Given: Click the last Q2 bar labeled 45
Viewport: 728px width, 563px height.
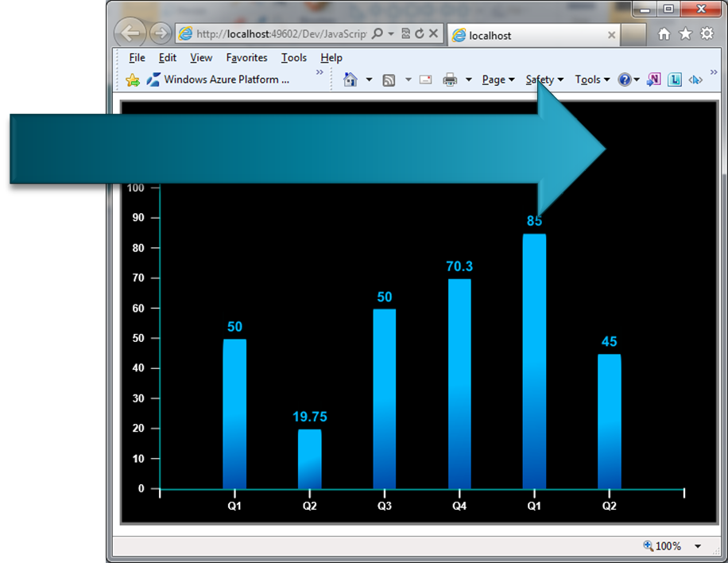Looking at the screenshot, I should point(609,421).
